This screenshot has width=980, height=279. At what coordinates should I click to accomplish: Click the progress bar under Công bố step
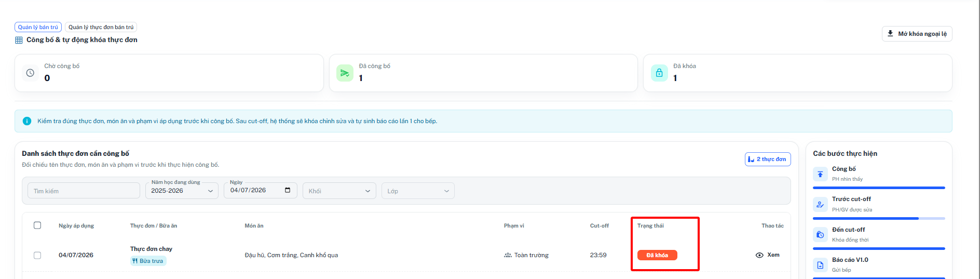pyautogui.click(x=879, y=188)
